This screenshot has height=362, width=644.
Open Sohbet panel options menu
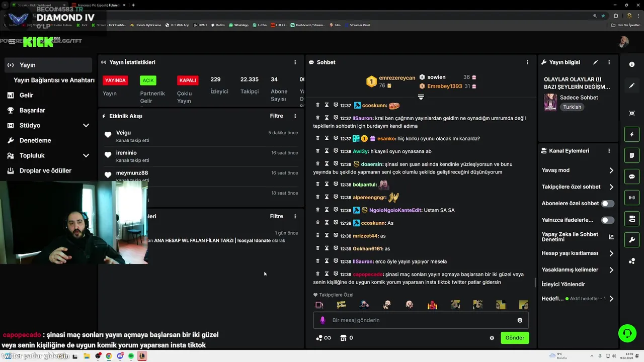[x=527, y=62]
